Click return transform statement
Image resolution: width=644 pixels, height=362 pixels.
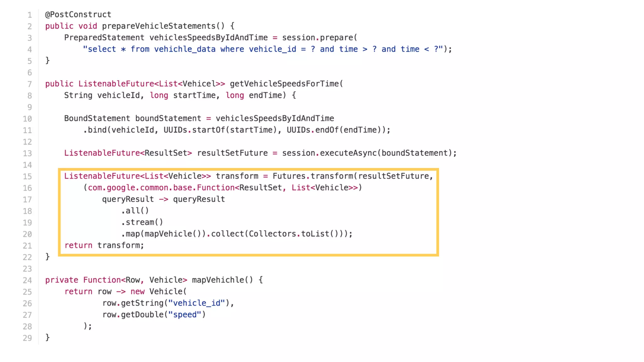(x=104, y=245)
